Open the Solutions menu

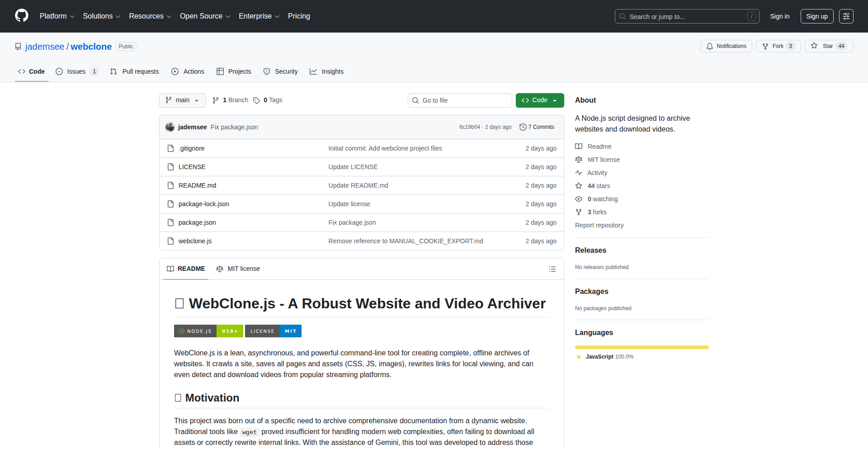point(100,16)
